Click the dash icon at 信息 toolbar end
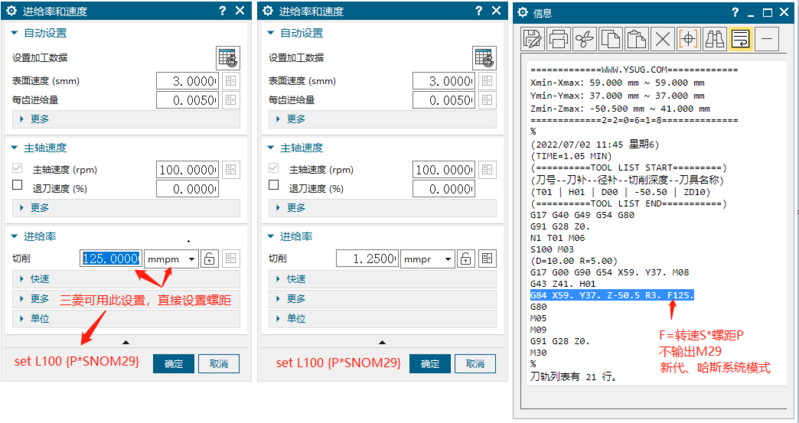799x423 pixels. tap(767, 39)
